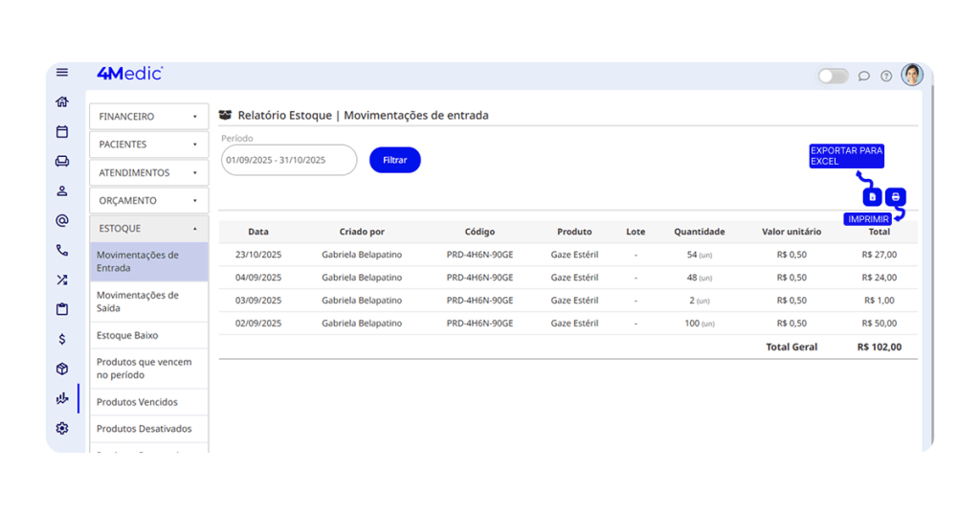This screenshot has width=980, height=515.
Task: Click the print report icon
Action: [896, 197]
